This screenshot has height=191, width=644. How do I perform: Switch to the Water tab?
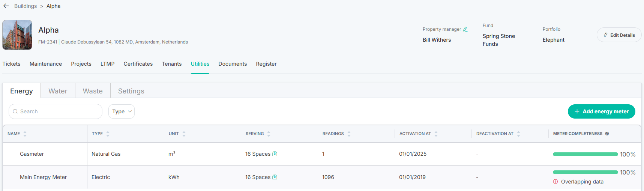point(58,91)
